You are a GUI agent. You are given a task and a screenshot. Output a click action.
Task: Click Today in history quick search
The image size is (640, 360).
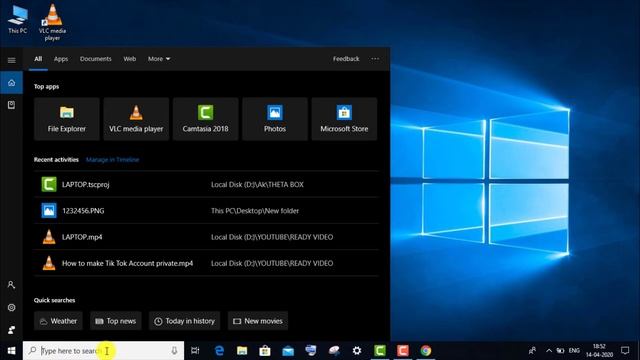tap(184, 321)
